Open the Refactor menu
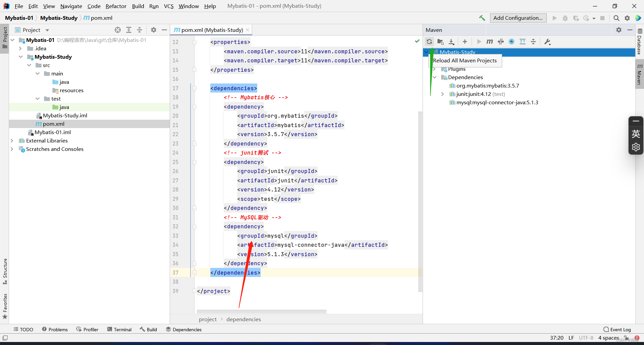The height and width of the screenshot is (345, 644). (116, 6)
